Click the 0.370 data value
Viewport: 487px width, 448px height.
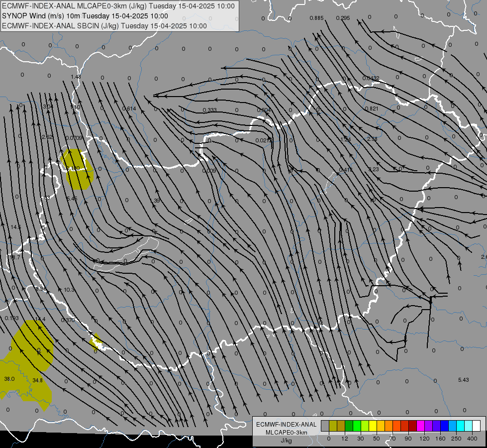pos(68,320)
